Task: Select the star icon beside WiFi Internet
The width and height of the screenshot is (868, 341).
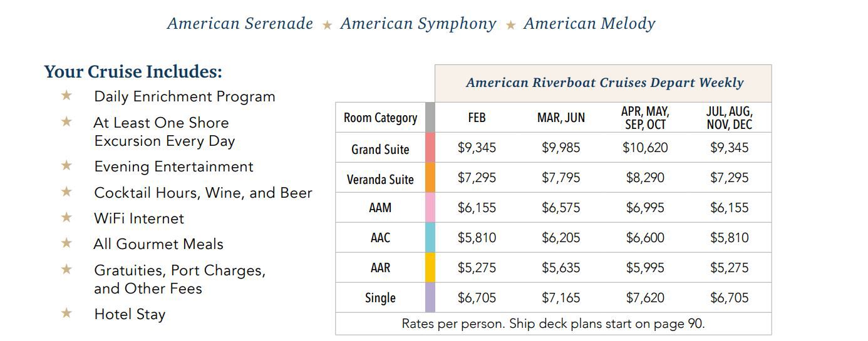Action: 66,217
